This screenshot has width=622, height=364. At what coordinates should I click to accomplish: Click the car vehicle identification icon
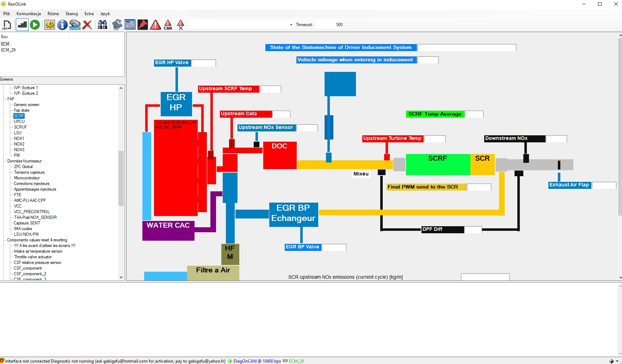75,25
